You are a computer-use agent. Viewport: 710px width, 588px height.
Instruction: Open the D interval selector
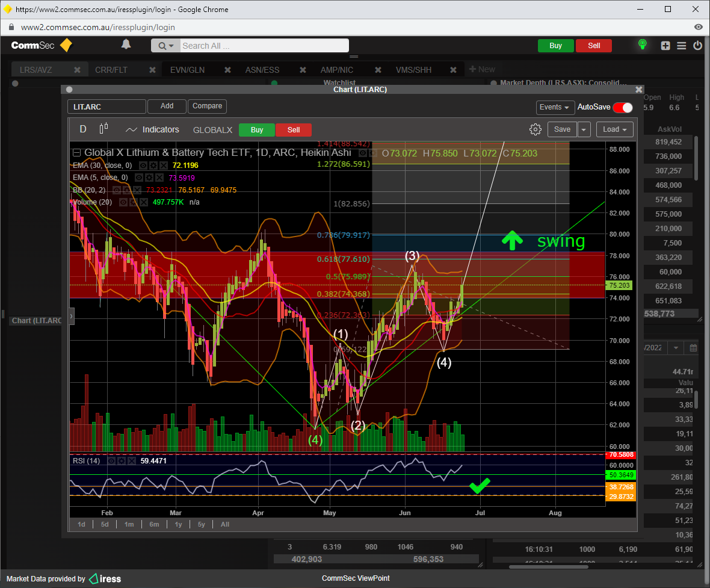(x=83, y=129)
